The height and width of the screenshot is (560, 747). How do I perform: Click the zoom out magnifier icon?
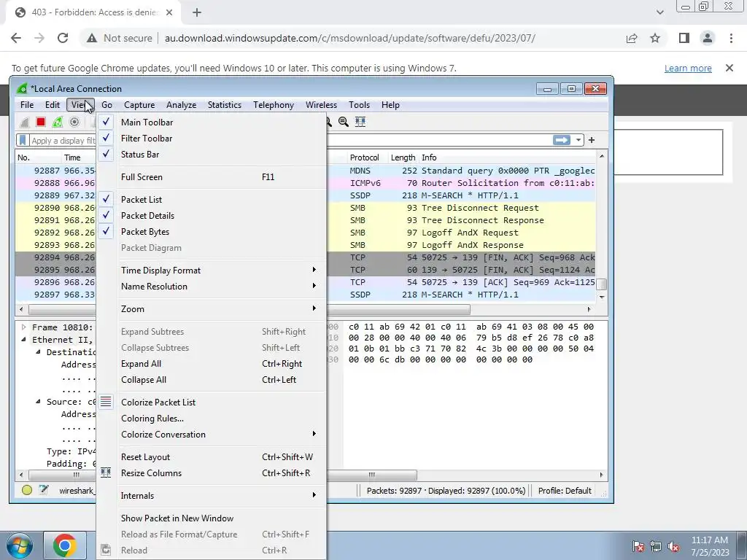344,122
